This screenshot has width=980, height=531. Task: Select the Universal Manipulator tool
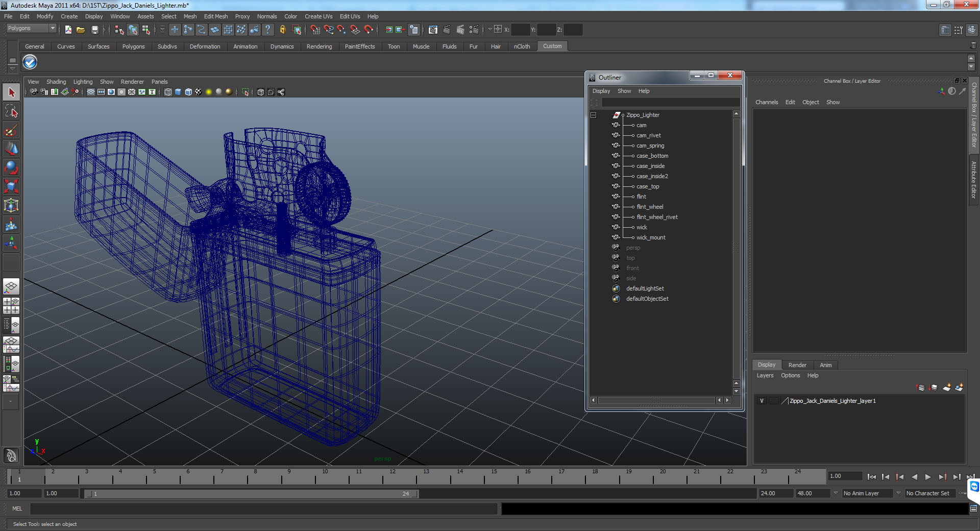(11, 205)
